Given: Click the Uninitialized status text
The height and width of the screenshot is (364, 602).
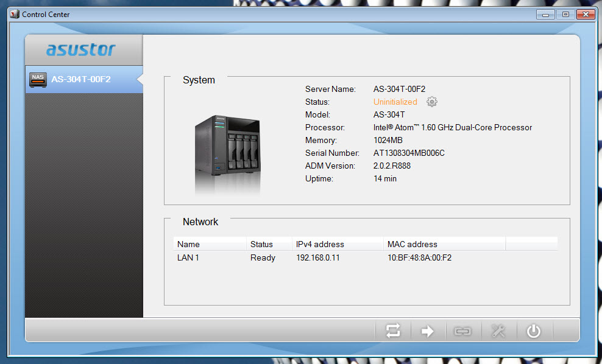Looking at the screenshot, I should [x=395, y=102].
